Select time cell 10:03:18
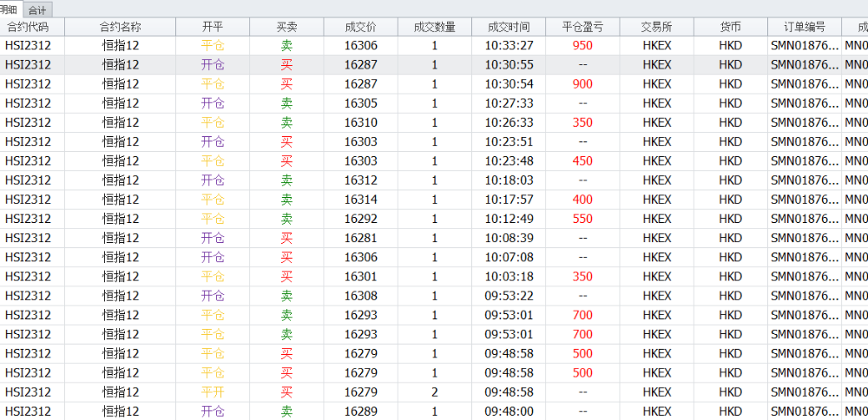The width and height of the screenshot is (868, 420). coord(510,277)
